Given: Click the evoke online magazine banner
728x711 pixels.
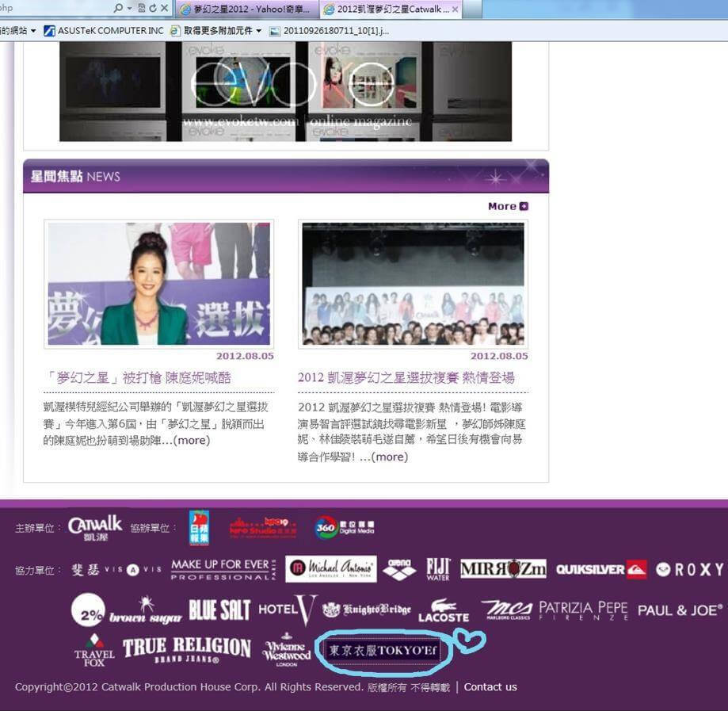Looking at the screenshot, I should (285, 91).
